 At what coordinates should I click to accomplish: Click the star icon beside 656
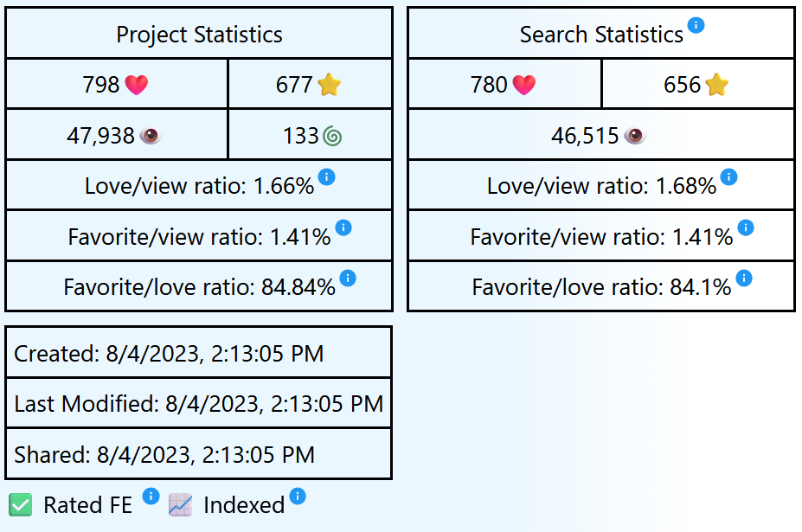pos(717,85)
